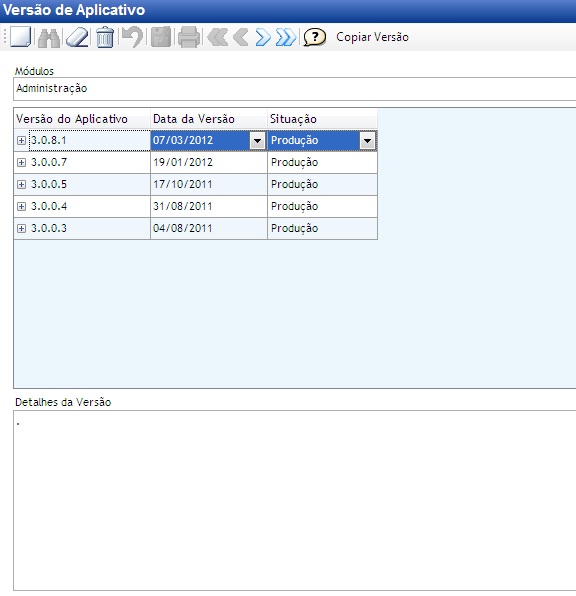The width and height of the screenshot is (576, 596).
Task: Open help question mark bubble
Action: pos(314,37)
